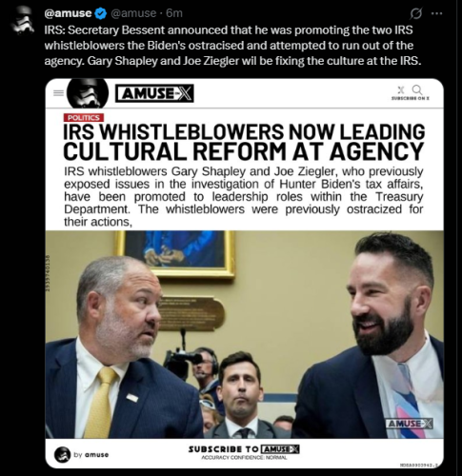462x476 pixels.
Task: Open the stormtrooper profile avatar of the post
Action: pyautogui.click(x=23, y=21)
